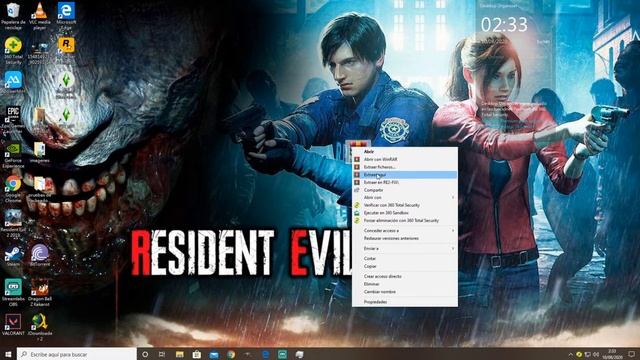Open the notification center icon
The image size is (640, 360).
click(631, 354)
